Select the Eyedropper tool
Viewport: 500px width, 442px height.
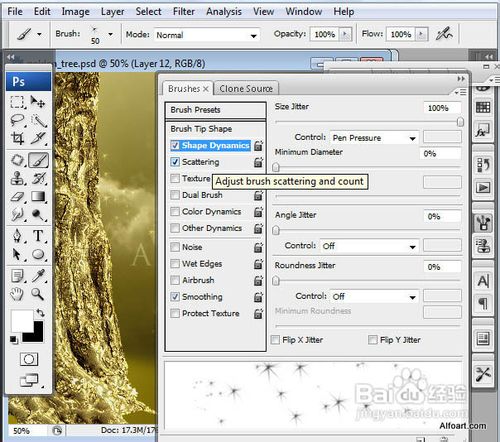[38, 276]
